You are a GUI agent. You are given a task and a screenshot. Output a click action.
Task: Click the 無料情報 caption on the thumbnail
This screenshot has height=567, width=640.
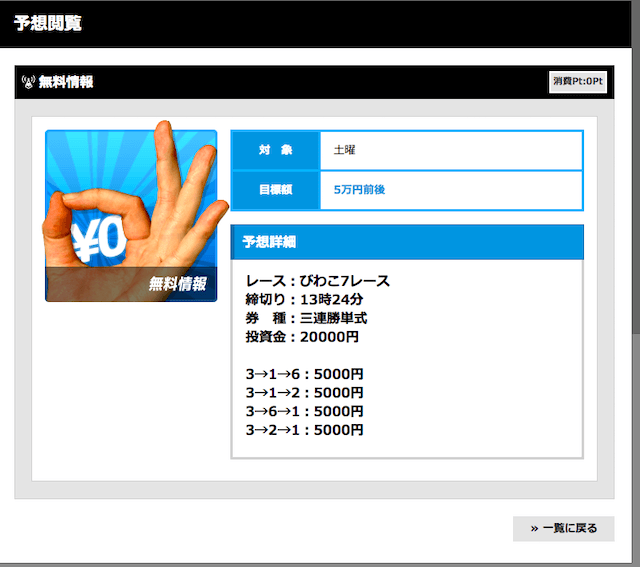177,284
